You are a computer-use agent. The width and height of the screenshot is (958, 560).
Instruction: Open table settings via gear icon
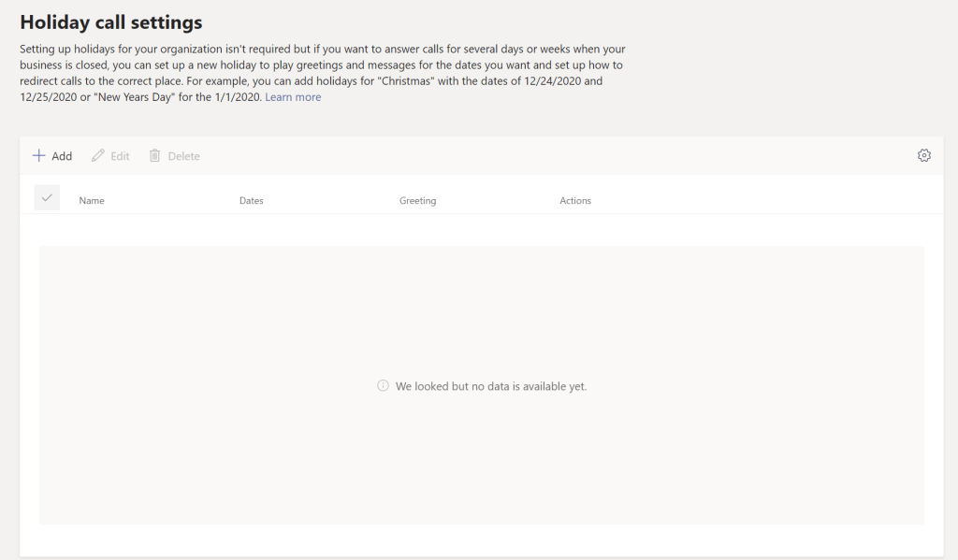click(x=923, y=156)
